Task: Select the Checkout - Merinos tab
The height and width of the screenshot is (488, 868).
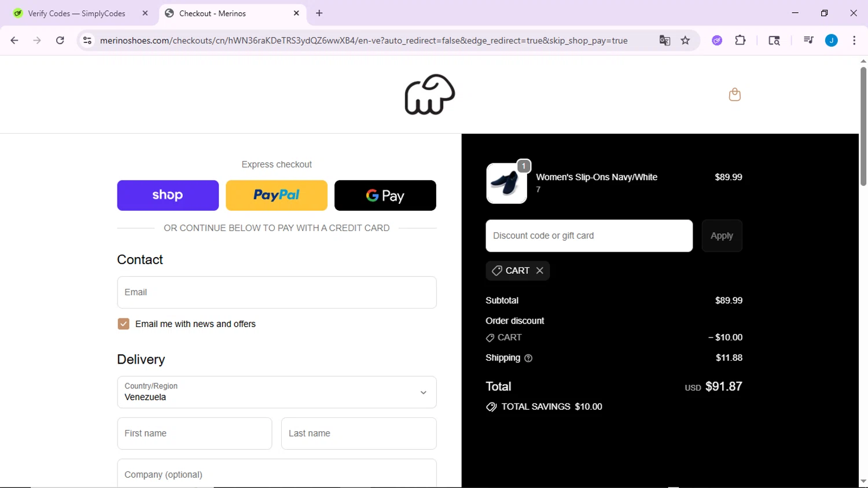Action: click(233, 13)
